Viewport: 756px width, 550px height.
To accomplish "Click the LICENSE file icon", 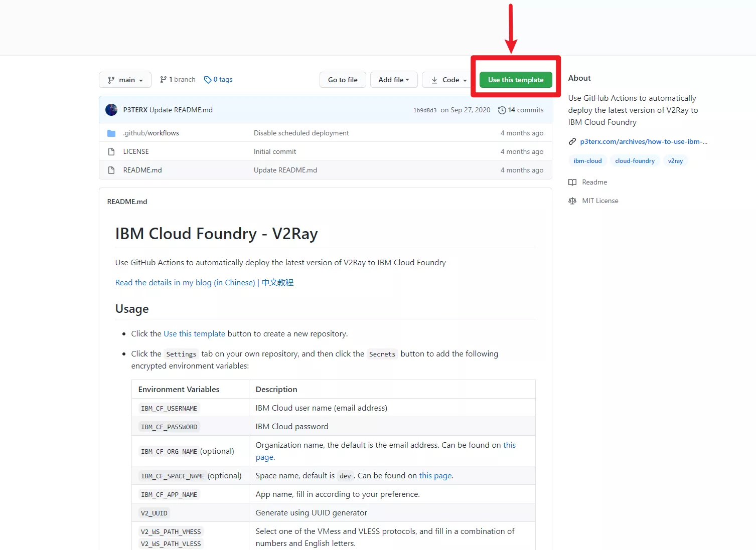I will (x=111, y=151).
